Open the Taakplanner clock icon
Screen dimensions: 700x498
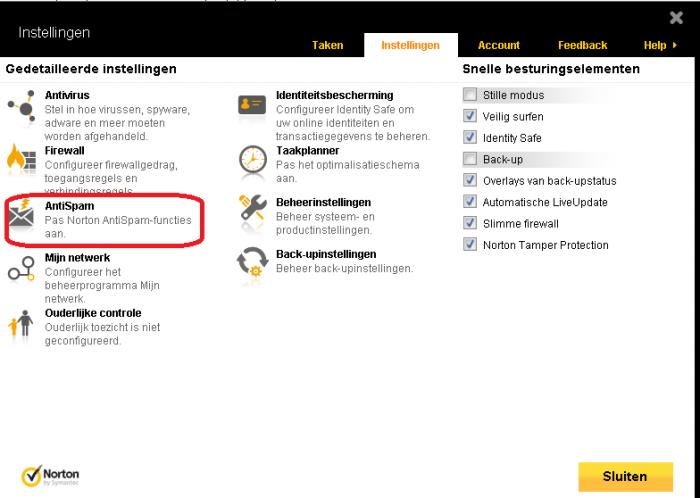coord(253,160)
